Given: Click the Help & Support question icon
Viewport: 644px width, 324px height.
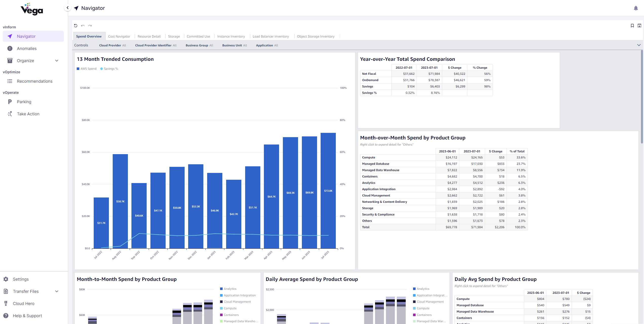Looking at the screenshot, I should (6, 316).
